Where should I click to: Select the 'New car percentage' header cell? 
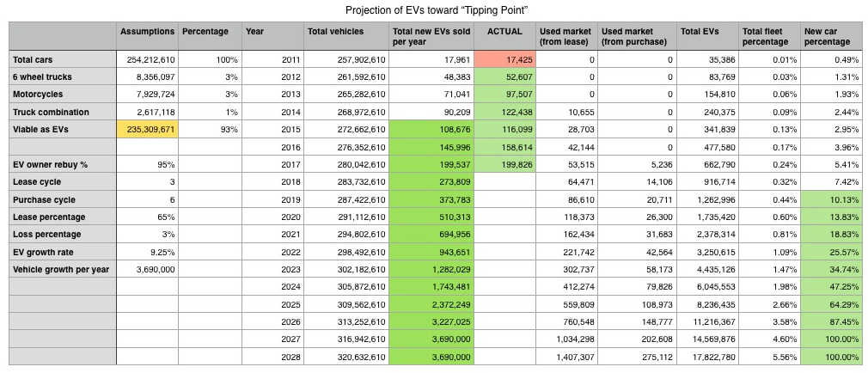click(830, 36)
